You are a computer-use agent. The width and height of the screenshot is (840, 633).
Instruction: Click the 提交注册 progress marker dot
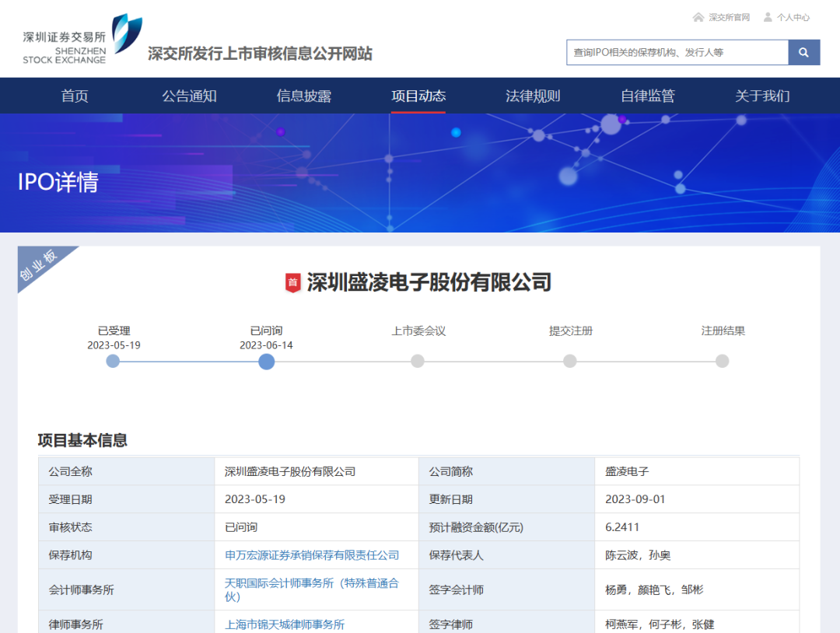[570, 361]
